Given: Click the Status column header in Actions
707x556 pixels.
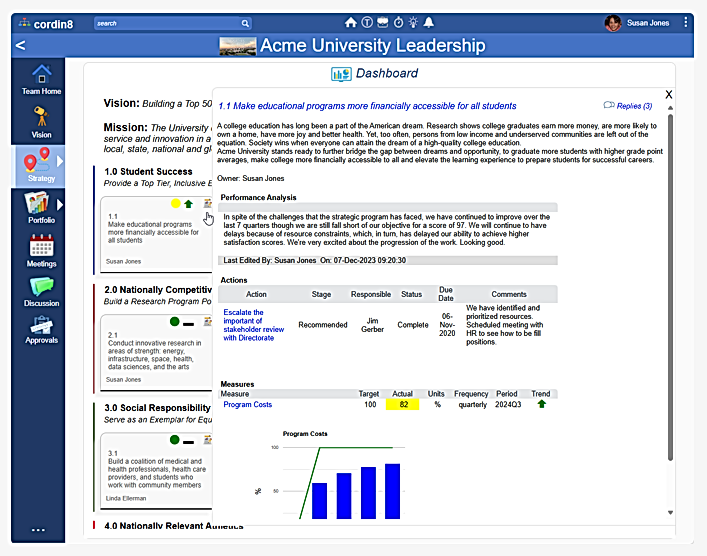Looking at the screenshot, I should pyautogui.click(x=411, y=294).
